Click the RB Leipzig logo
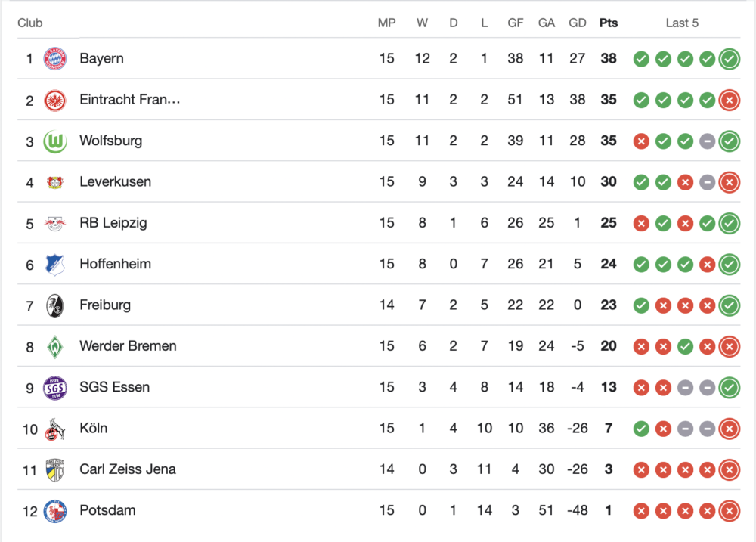 point(55,223)
